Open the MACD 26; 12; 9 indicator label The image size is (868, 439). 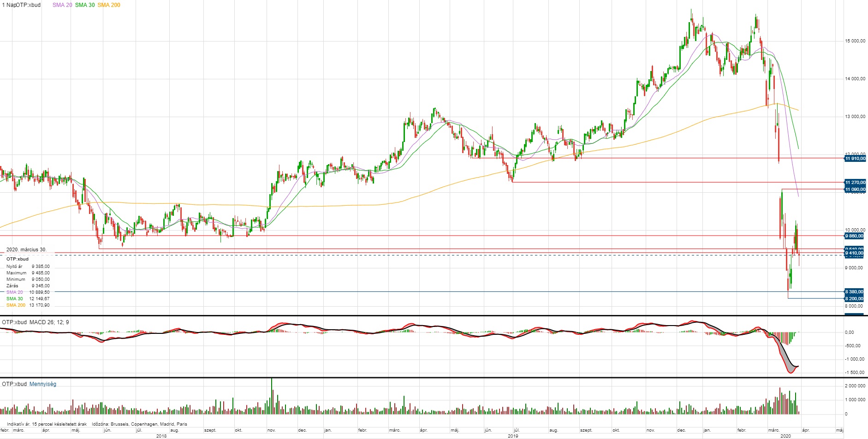tap(49, 322)
